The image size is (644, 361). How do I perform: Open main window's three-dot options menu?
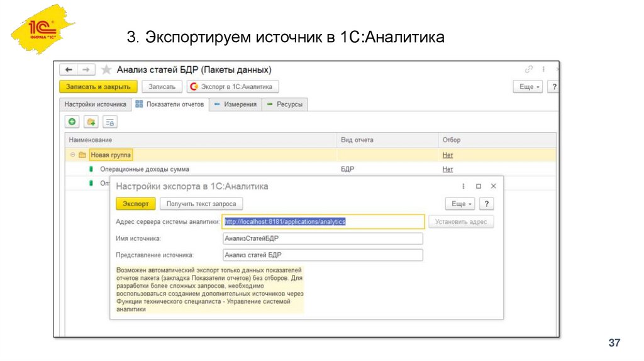(543, 69)
